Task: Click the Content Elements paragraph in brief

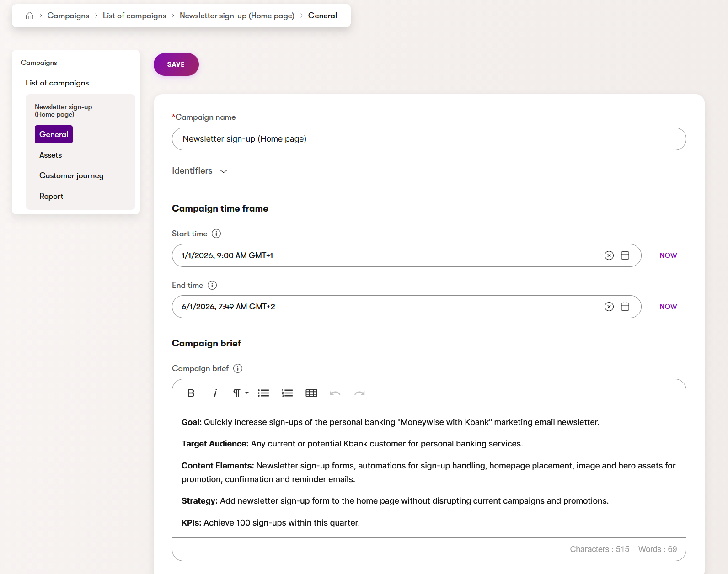Action: tap(428, 473)
